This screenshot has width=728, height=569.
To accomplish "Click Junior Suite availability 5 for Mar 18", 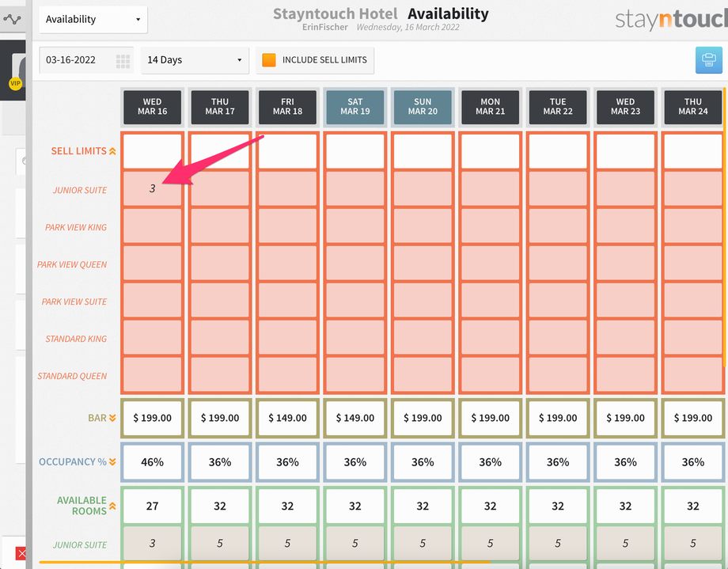I will (287, 543).
